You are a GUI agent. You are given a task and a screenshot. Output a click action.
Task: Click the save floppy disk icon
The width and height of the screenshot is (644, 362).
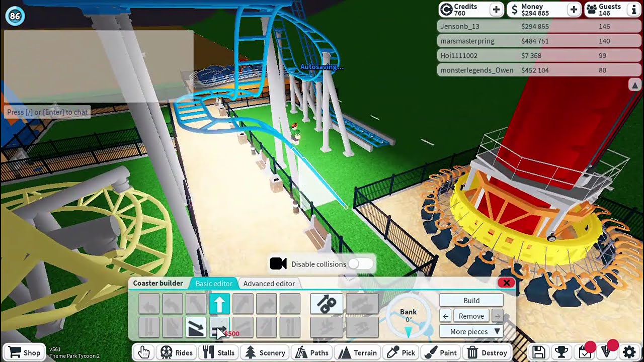pyautogui.click(x=538, y=352)
